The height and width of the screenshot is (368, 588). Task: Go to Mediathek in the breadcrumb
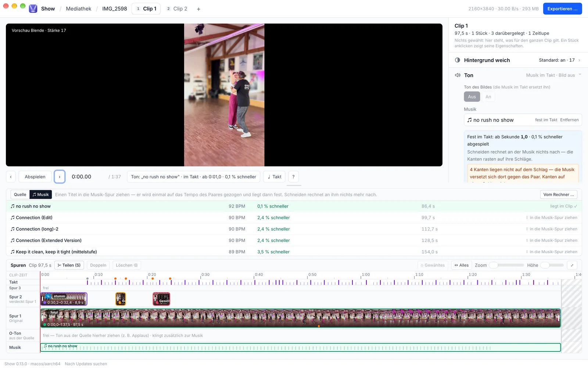click(79, 9)
